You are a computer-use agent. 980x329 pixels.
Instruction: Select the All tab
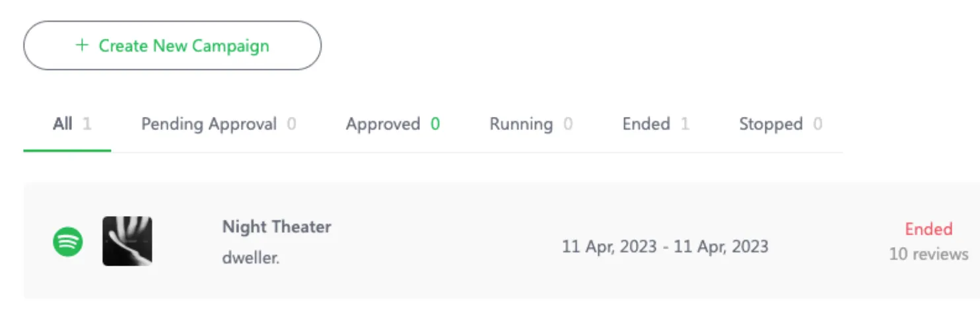[63, 124]
